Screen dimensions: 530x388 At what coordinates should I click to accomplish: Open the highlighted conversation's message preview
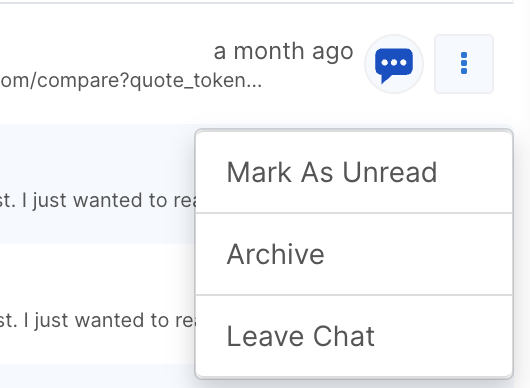pyautogui.click(x=98, y=200)
